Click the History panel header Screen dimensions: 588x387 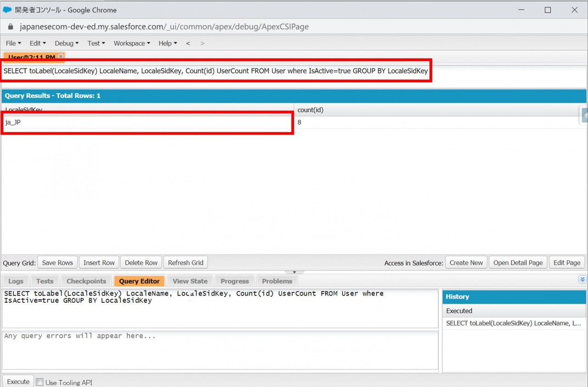click(x=514, y=296)
